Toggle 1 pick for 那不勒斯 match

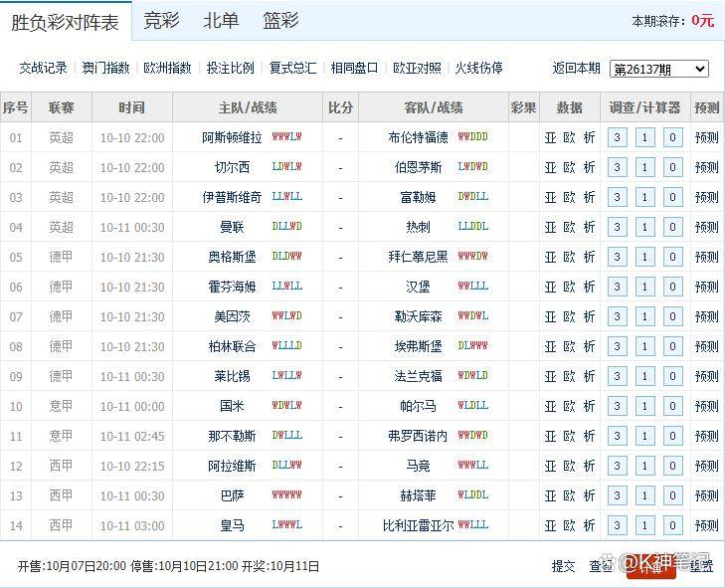coord(644,436)
